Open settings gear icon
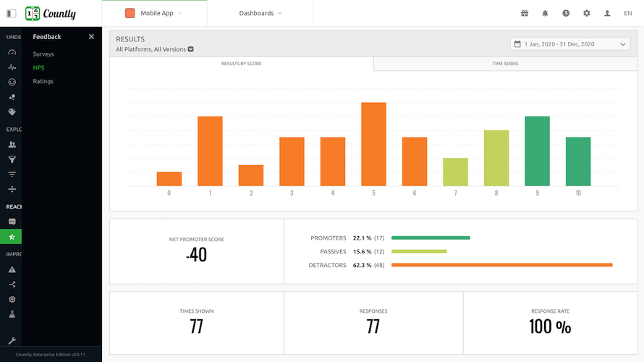The width and height of the screenshot is (644, 362). coord(587,13)
